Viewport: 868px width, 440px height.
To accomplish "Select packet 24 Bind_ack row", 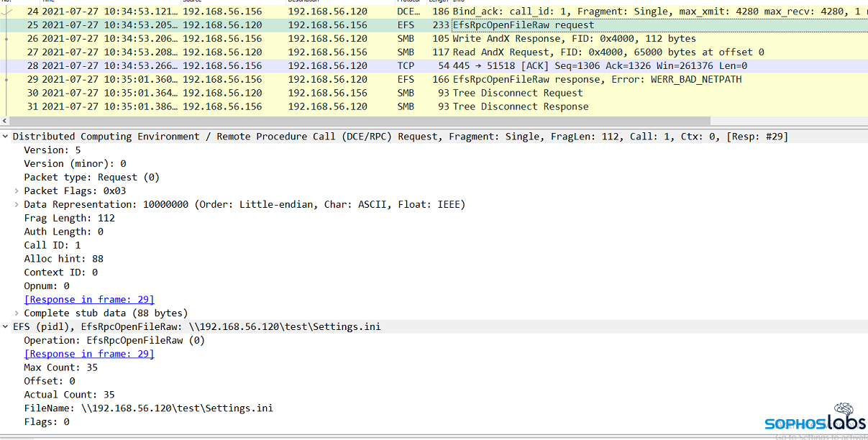I will click(434, 12).
